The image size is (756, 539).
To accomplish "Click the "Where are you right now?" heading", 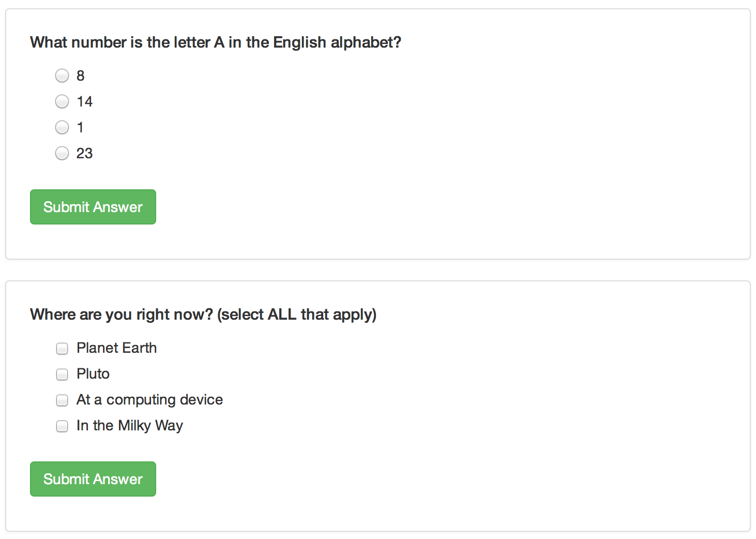I will coord(203,315).
